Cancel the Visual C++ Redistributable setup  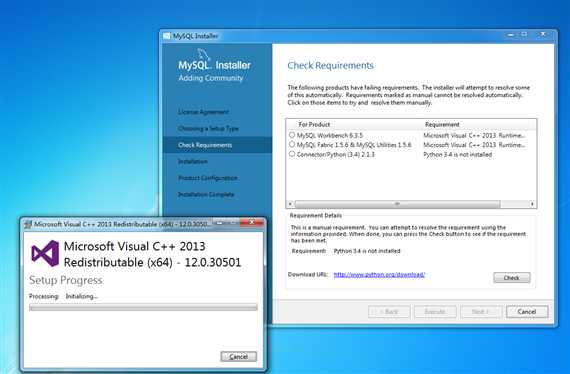[238, 357]
